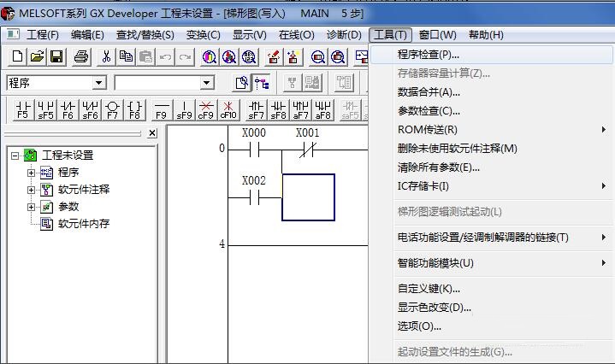This screenshot has width=615, height=364.
Task: Insert application instruction F8 brackets
Action: click(x=134, y=110)
